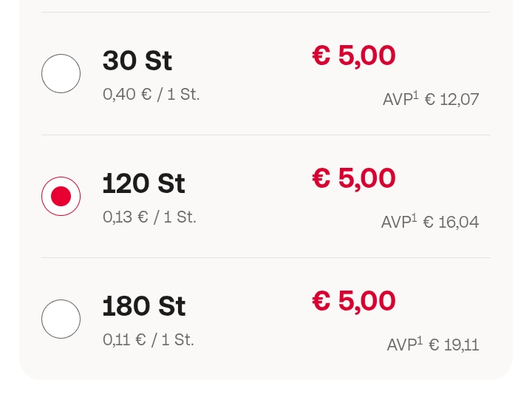Screen dimensions: 532x400
Task: Click the "120 St" pack size label
Action: (143, 183)
